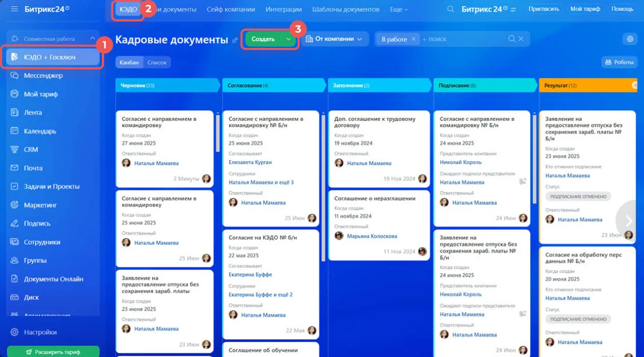The image size is (644, 357).
Task: Add stage with plus on Результат column
Action: click(635, 85)
